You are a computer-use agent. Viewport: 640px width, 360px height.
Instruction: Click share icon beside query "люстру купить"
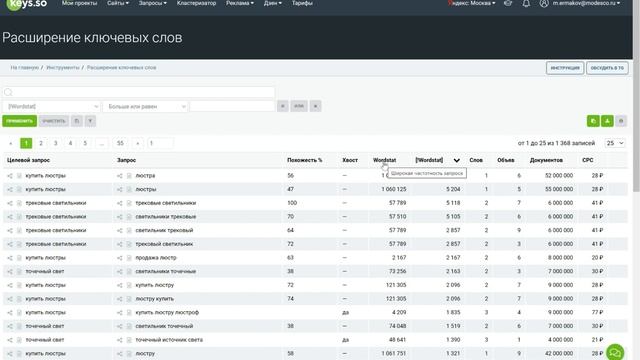point(120,299)
